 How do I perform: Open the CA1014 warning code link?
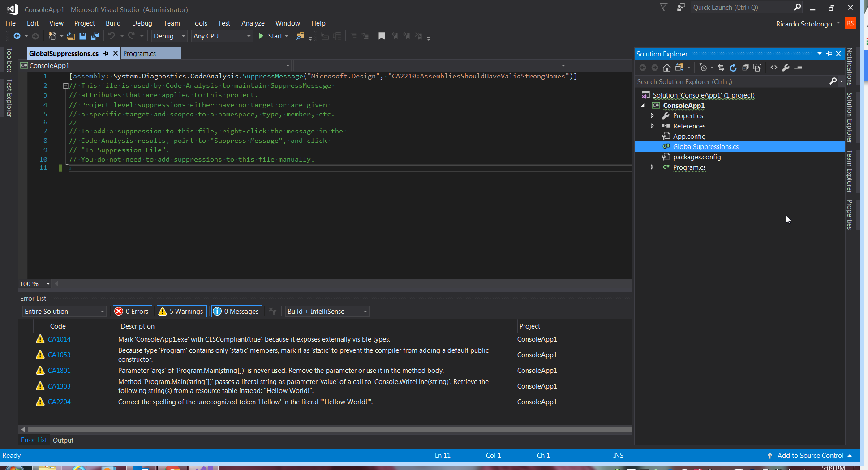(59, 339)
